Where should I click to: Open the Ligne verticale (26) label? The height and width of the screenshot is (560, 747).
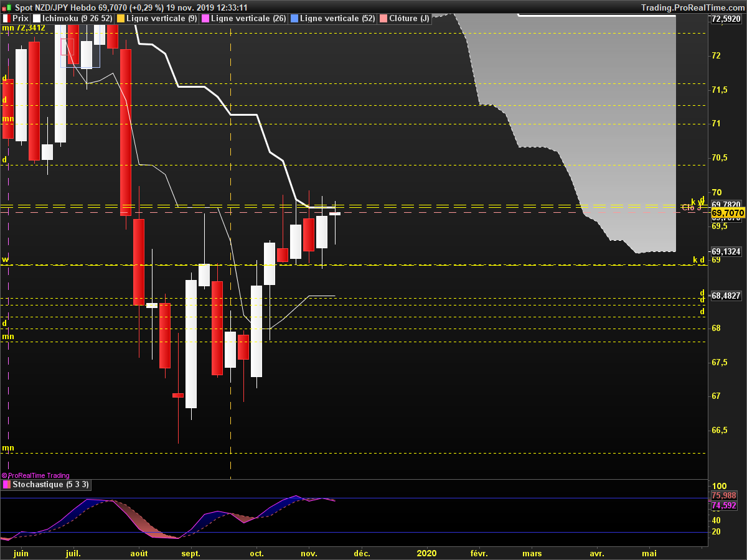click(249, 19)
